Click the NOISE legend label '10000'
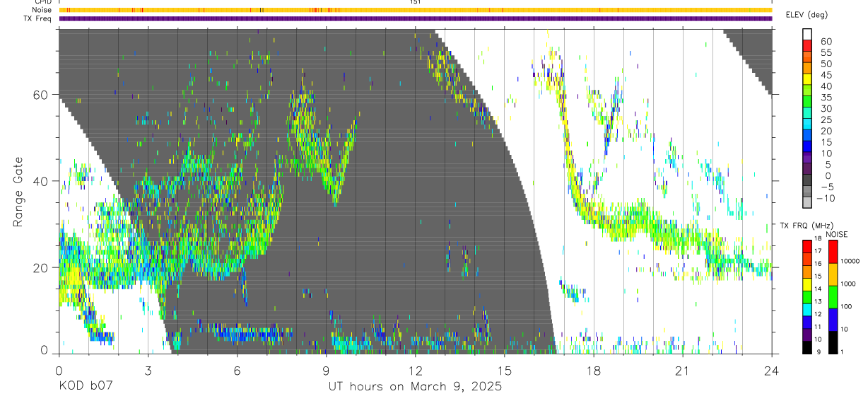Viewport: 868px width, 401px height. tap(849, 262)
